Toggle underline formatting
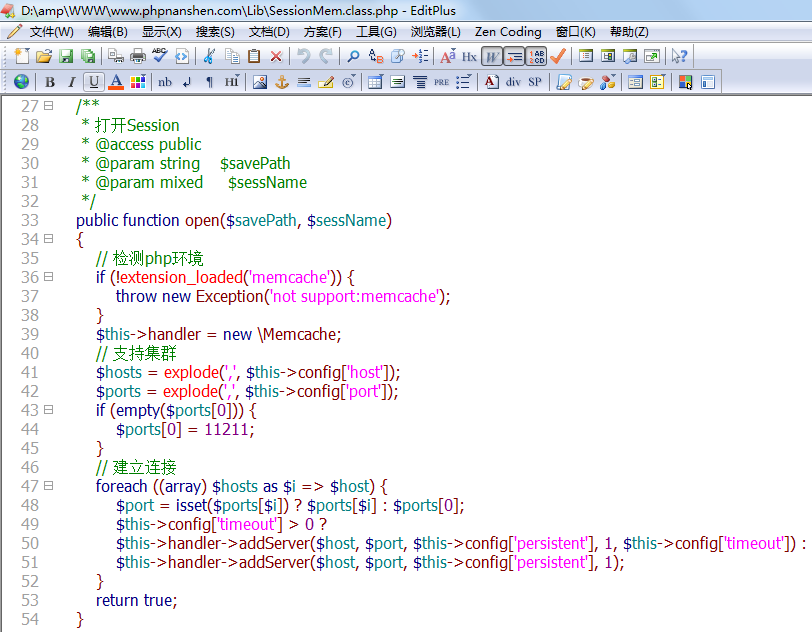This screenshot has width=812, height=632. click(x=94, y=82)
